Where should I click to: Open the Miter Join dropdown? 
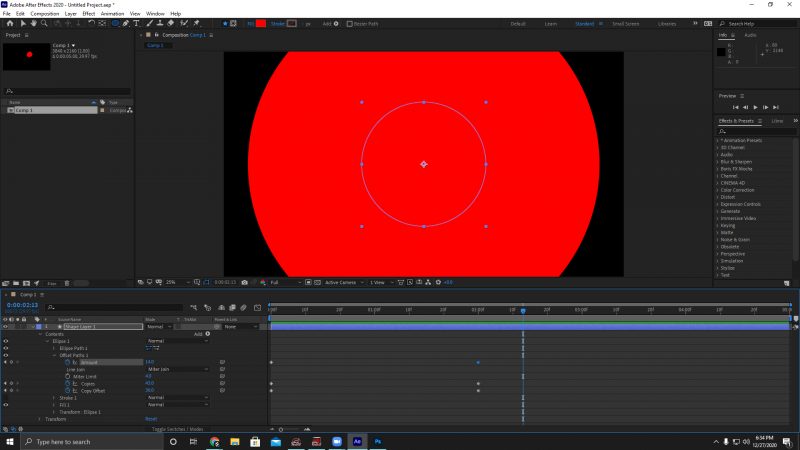pos(178,369)
